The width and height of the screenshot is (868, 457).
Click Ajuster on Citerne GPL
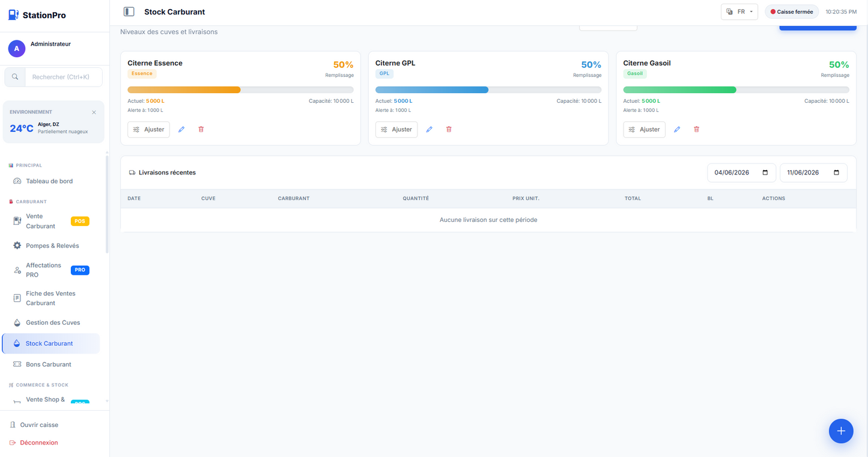tap(396, 129)
